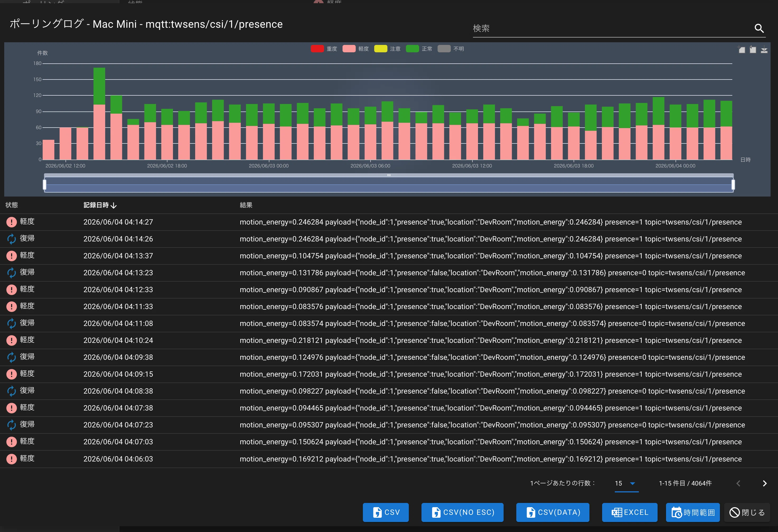Save the chart as image via download icon
Screen dimensions: 778x532
(764, 50)
